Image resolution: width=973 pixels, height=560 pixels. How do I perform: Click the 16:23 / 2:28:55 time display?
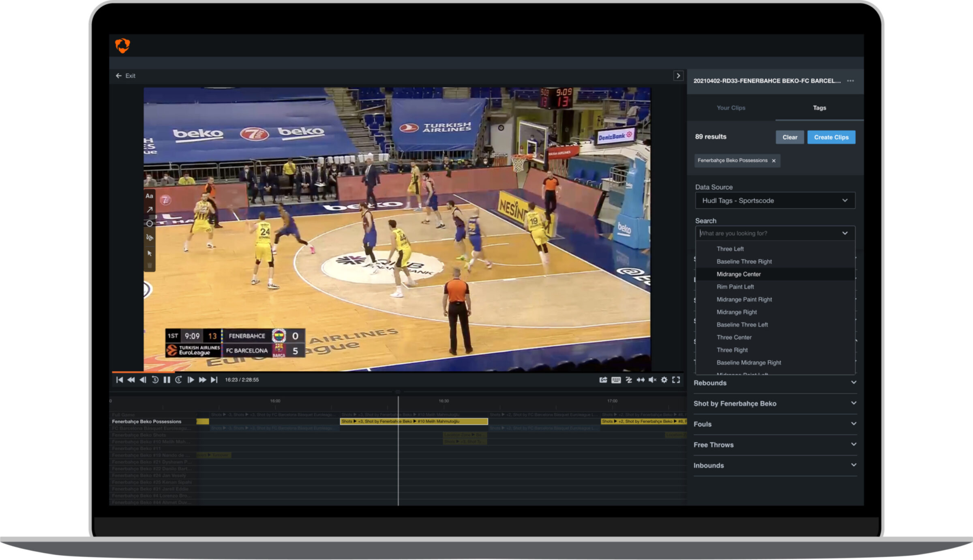(x=242, y=380)
